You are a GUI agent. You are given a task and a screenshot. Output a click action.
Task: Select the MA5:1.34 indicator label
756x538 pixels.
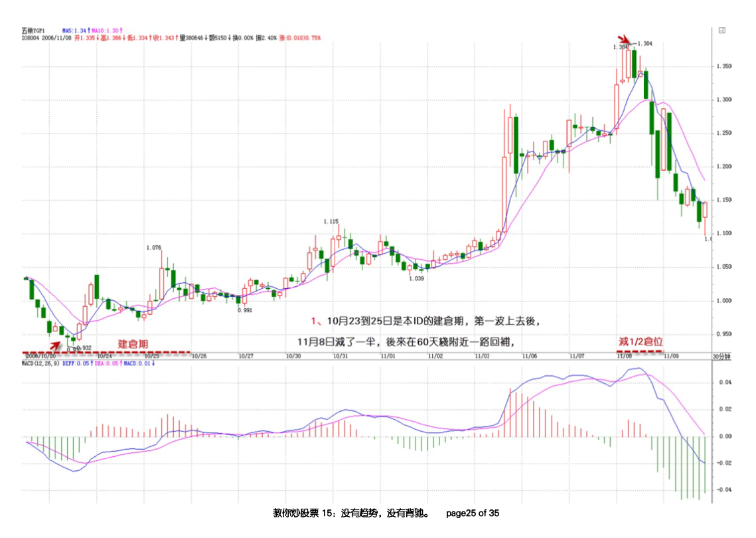click(x=73, y=29)
